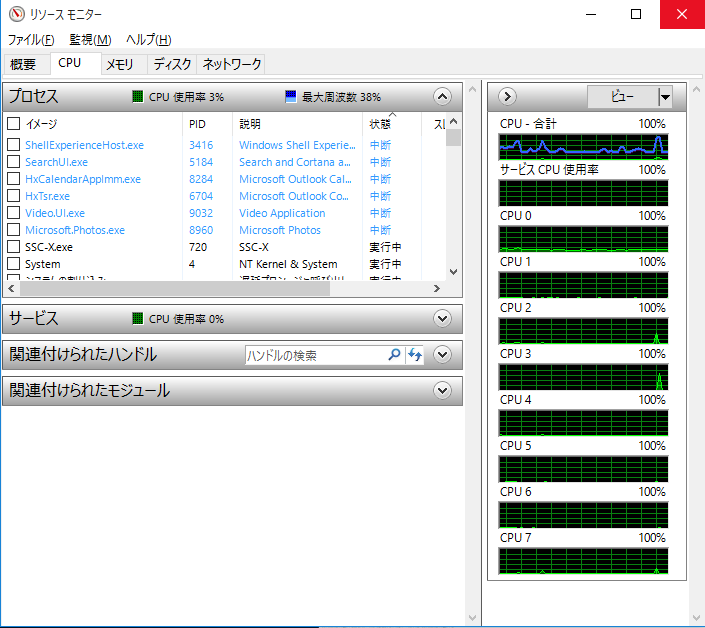Click the ビュー button
The height and width of the screenshot is (628, 705).
coord(623,97)
